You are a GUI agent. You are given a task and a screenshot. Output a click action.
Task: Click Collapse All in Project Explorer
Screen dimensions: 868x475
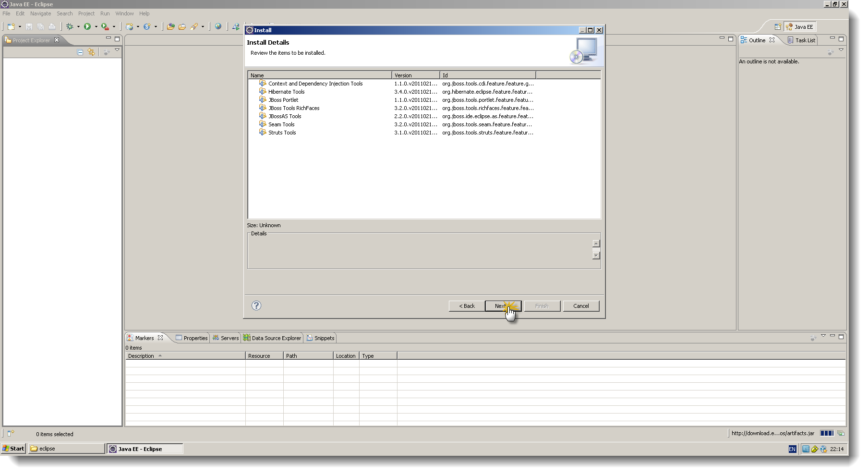[80, 52]
